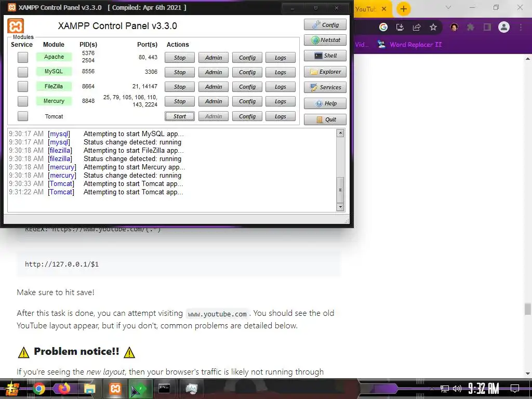Launch the XAMPP Shell
Image resolution: width=532 pixels, height=399 pixels.
click(325, 56)
